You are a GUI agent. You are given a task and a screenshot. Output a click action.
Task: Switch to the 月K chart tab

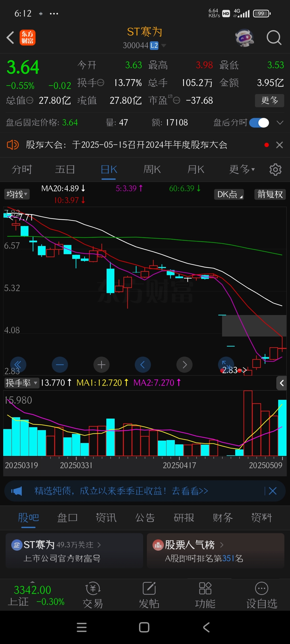click(x=196, y=170)
